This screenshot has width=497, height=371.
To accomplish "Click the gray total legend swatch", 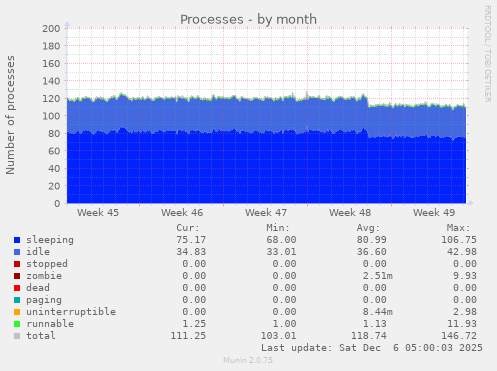I will [17, 336].
